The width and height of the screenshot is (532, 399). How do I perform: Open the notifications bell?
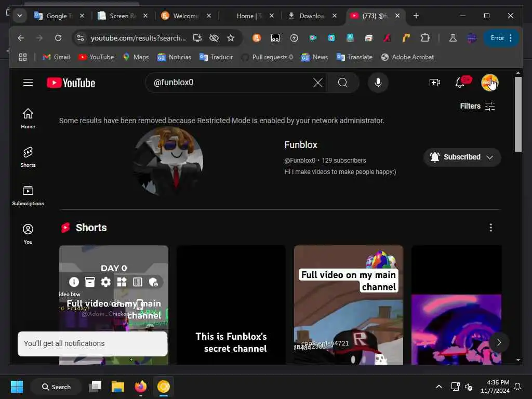point(460,83)
